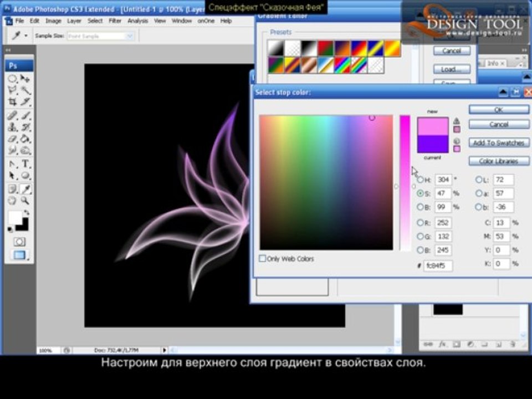Viewport: 532px width, 399px height.
Task: Open the Image menu
Action: pos(53,21)
